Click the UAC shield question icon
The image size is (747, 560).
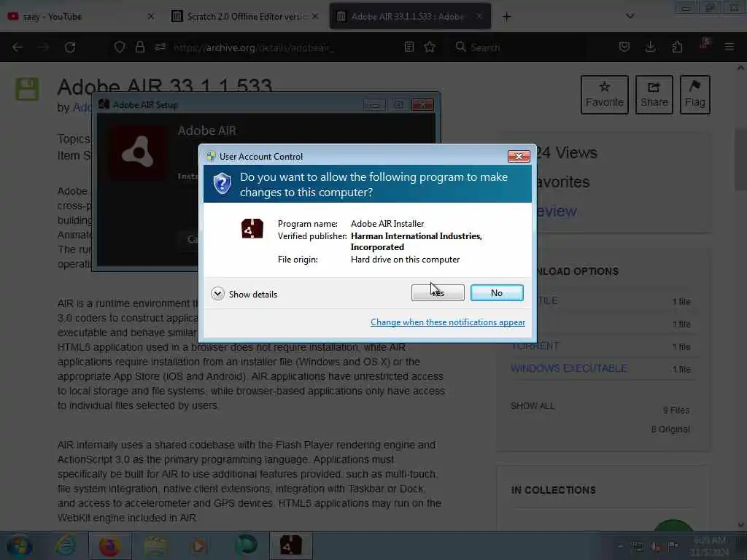pos(222,184)
